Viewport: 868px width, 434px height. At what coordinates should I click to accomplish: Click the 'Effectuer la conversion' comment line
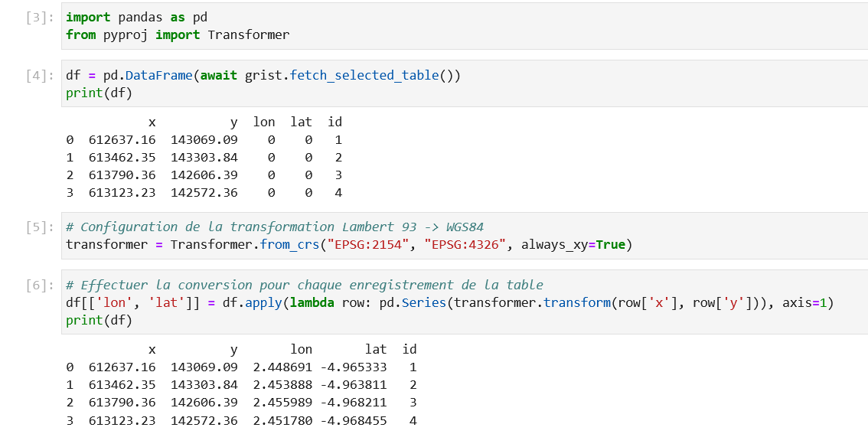(305, 285)
